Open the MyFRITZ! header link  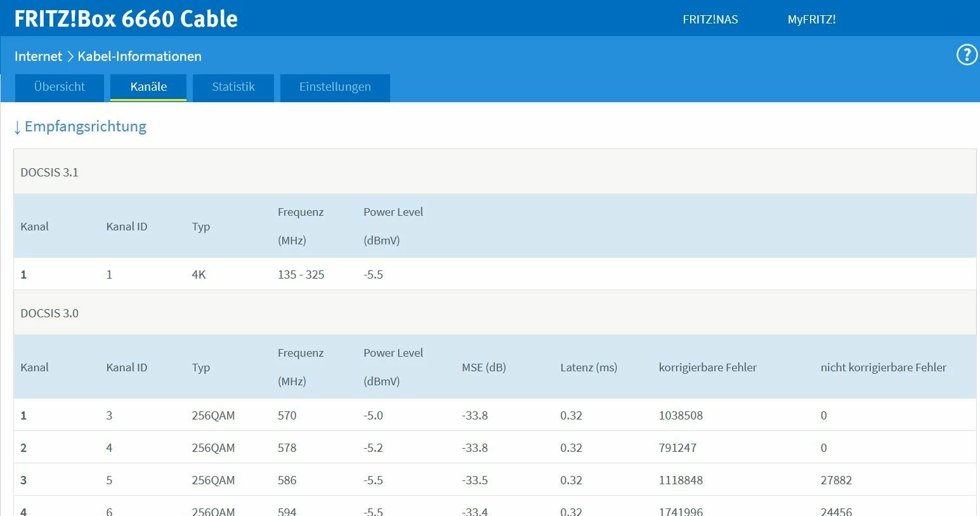click(811, 20)
